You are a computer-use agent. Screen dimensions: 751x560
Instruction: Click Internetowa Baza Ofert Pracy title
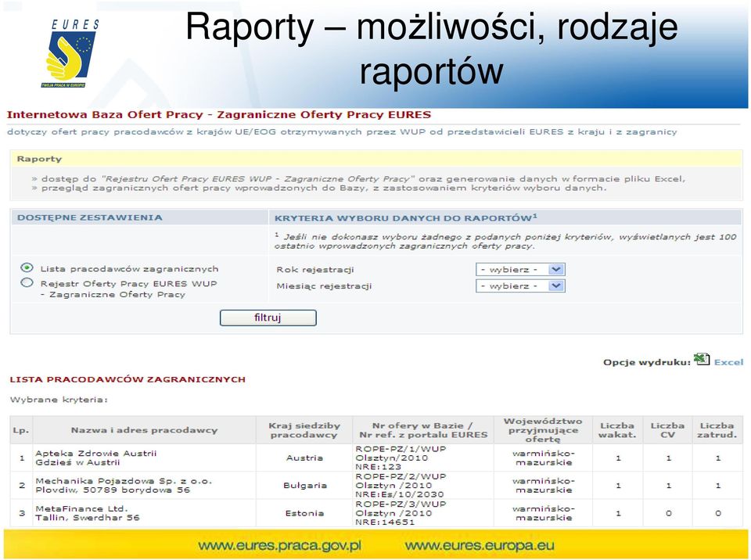coord(219,115)
